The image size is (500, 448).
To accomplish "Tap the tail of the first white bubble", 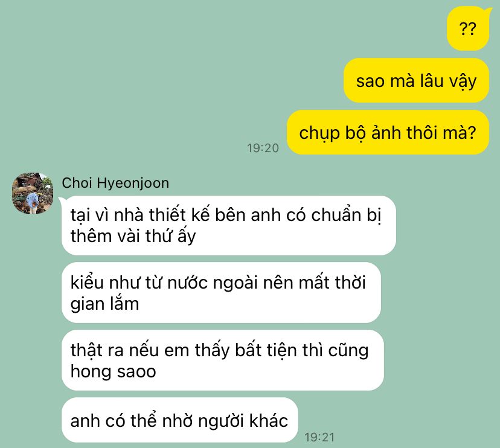I will point(62,200).
